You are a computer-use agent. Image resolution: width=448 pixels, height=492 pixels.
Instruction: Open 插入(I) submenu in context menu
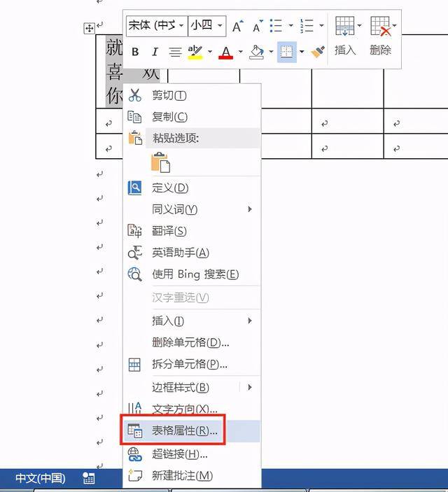click(192, 321)
